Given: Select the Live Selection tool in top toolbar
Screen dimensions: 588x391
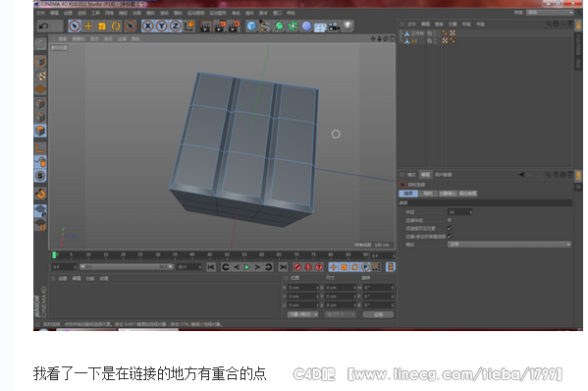Looking at the screenshot, I should pyautogui.click(x=75, y=26).
